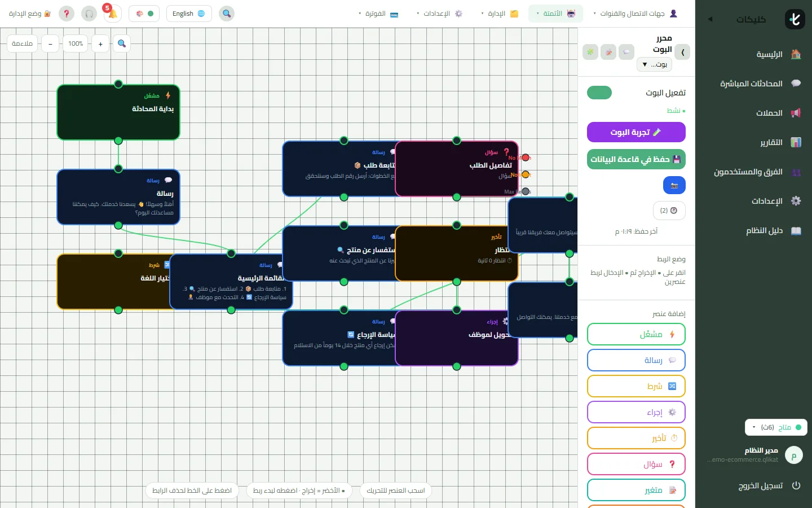Select the بداية المحادثة trigger node
The height and width of the screenshot is (508, 812).
118,112
